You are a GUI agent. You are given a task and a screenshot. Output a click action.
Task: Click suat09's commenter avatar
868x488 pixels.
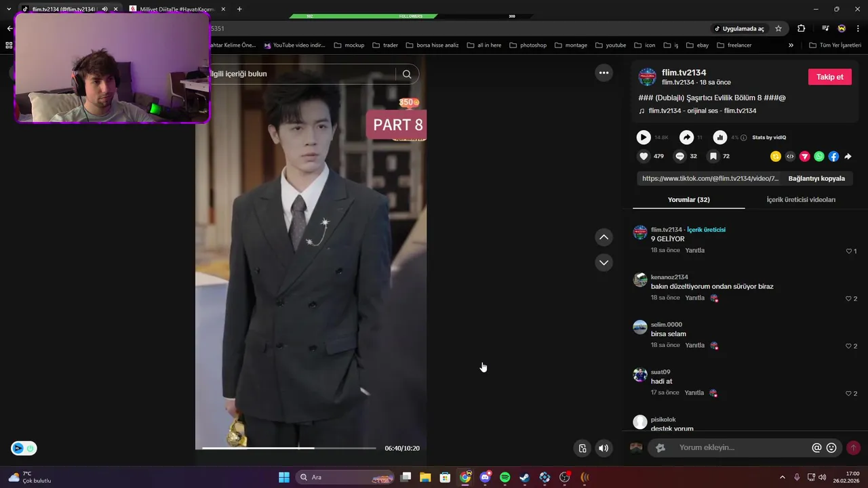[640, 375]
